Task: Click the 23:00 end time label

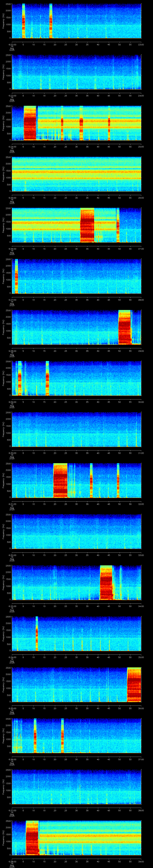Action: tap(141, 44)
